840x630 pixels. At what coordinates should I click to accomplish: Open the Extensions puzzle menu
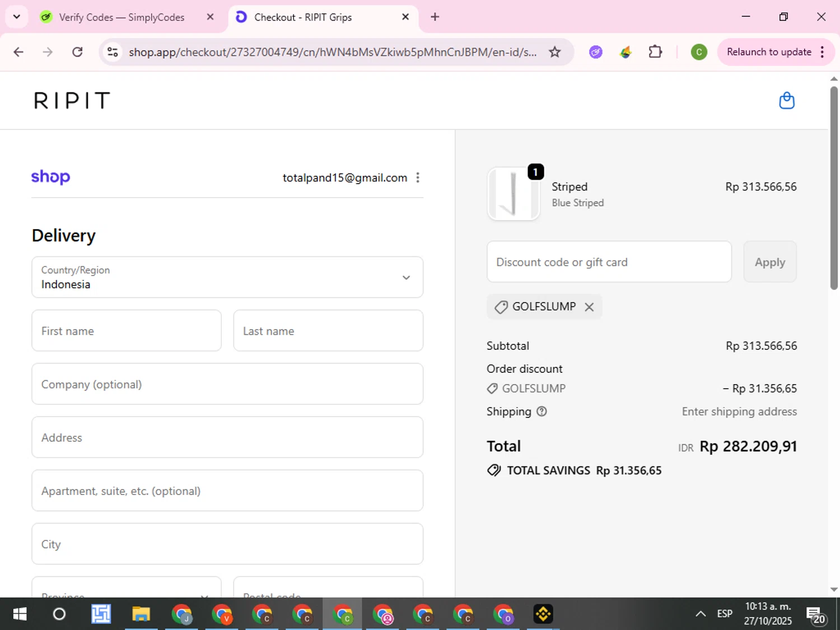pyautogui.click(x=655, y=52)
